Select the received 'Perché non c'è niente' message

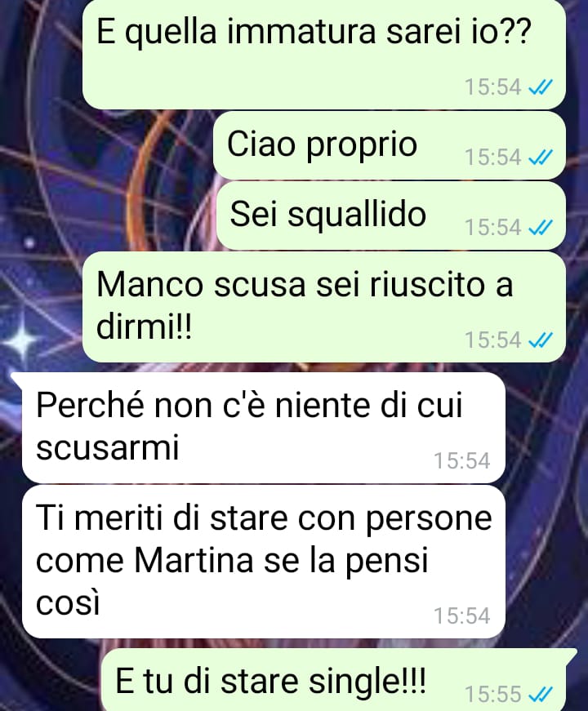pos(263,428)
